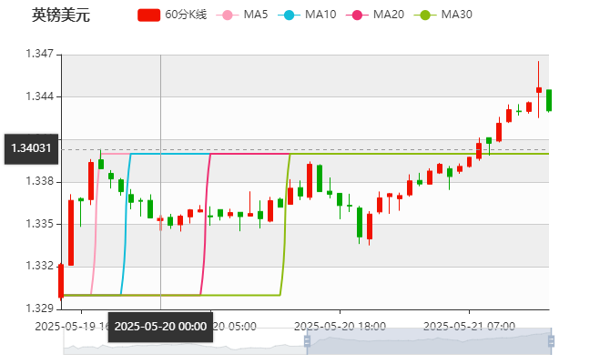Click the unselected dark area of zoom slider

(182, 342)
